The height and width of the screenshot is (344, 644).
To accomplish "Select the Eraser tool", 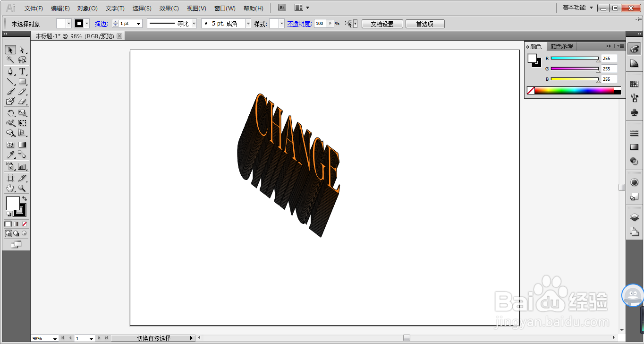I will (x=22, y=101).
